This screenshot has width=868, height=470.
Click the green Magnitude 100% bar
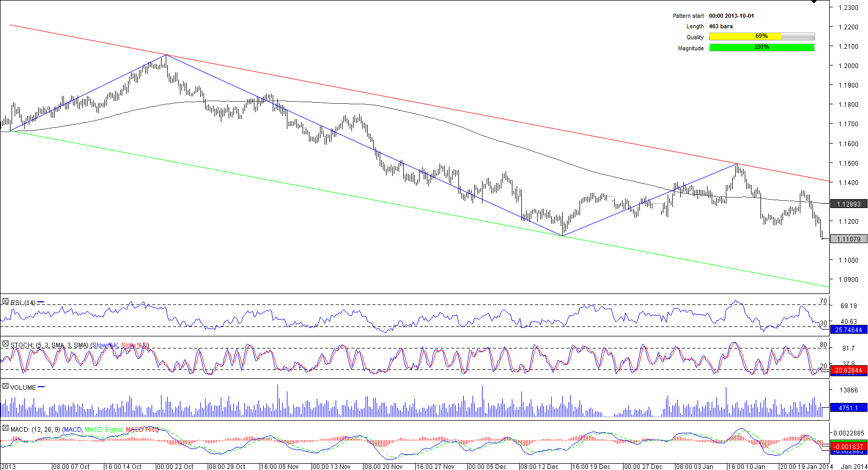[762, 47]
